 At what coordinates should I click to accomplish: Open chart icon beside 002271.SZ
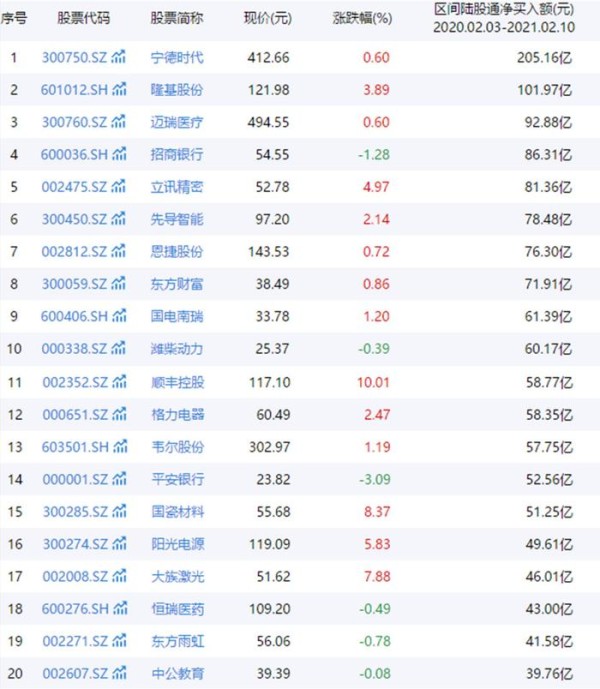[x=119, y=641]
